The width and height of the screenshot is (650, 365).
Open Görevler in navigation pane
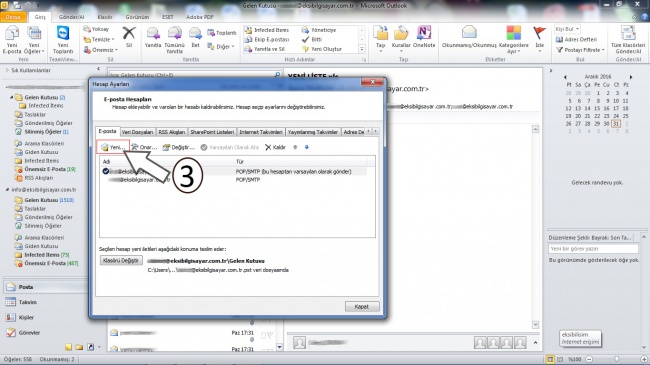click(x=29, y=333)
